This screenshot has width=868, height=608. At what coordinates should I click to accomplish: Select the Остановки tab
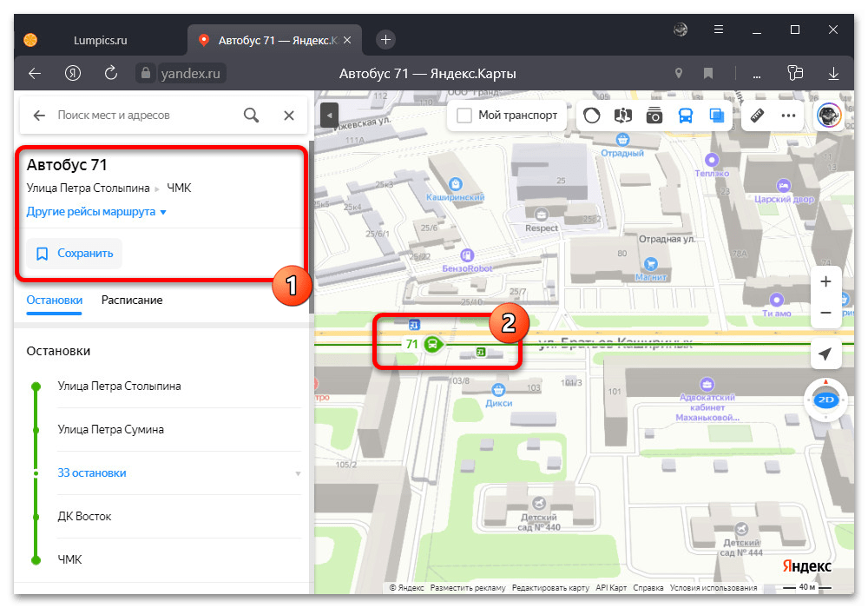coord(54,301)
